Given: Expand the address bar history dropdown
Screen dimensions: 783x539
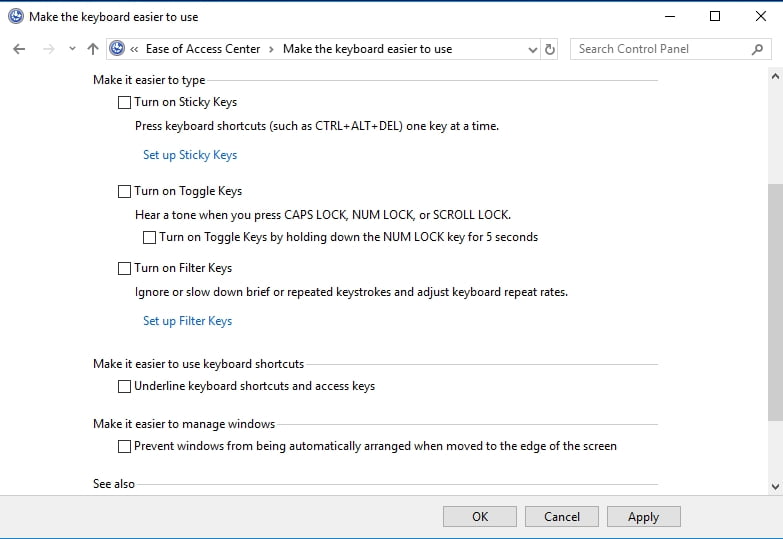Looking at the screenshot, I should click(x=533, y=49).
